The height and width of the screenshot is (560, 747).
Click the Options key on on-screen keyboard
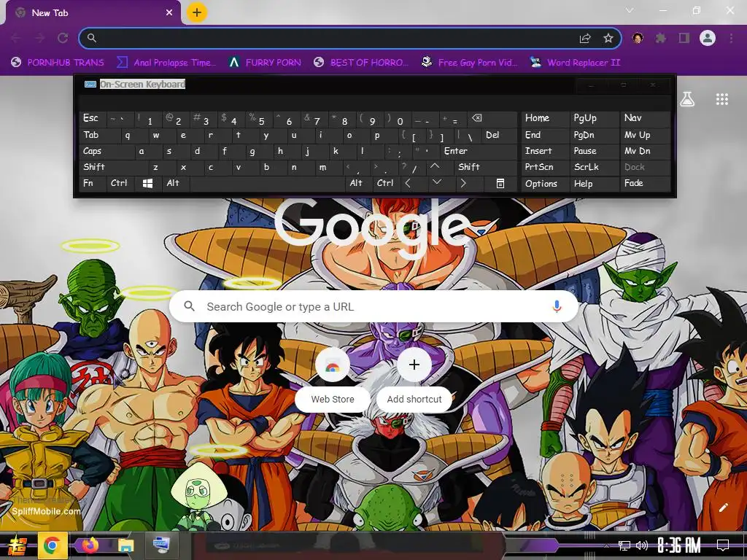tap(545, 183)
